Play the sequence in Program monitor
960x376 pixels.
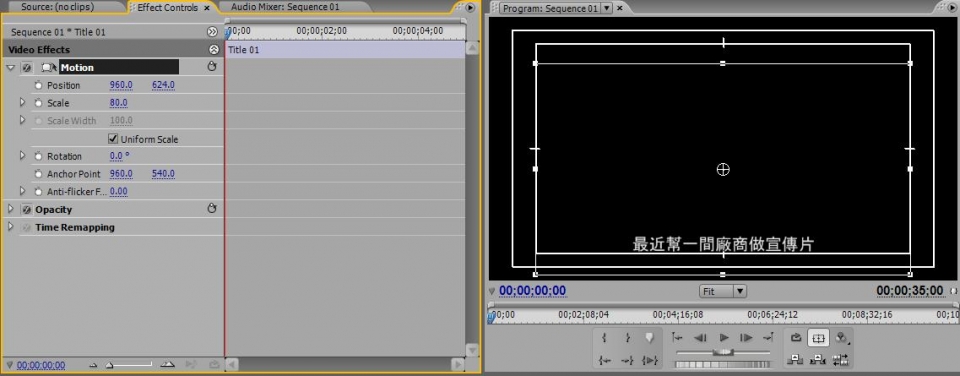click(724, 337)
